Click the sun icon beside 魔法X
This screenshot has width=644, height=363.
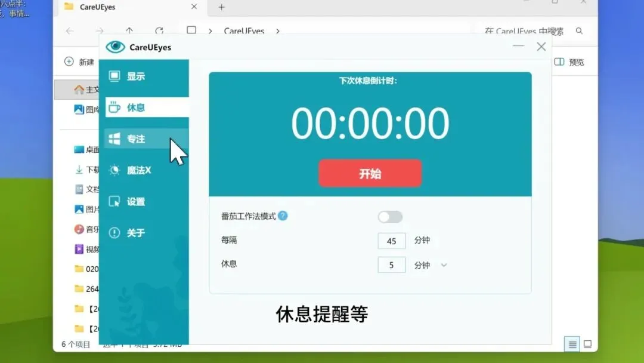(x=114, y=170)
